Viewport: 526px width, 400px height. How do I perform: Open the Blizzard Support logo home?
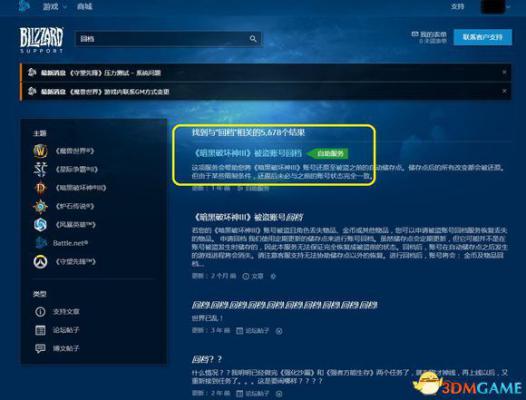coord(41,40)
